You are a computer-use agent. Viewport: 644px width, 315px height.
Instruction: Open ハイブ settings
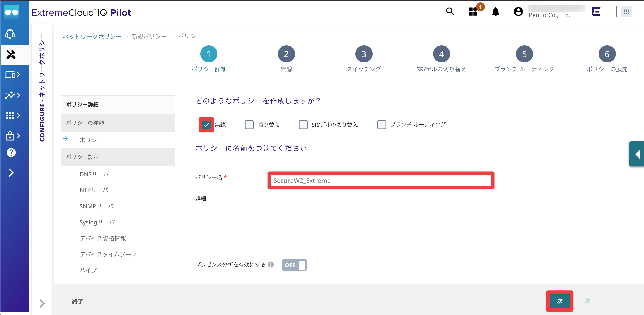[88, 270]
